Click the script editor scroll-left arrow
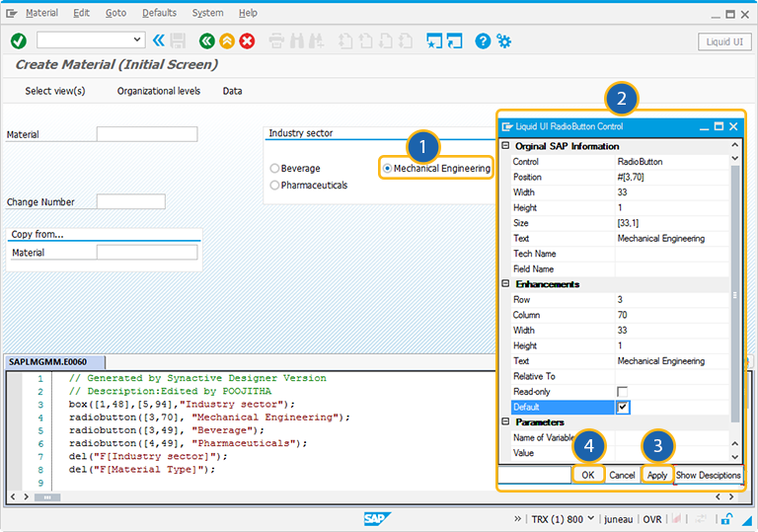The image size is (758, 532). pyautogui.click(x=13, y=497)
